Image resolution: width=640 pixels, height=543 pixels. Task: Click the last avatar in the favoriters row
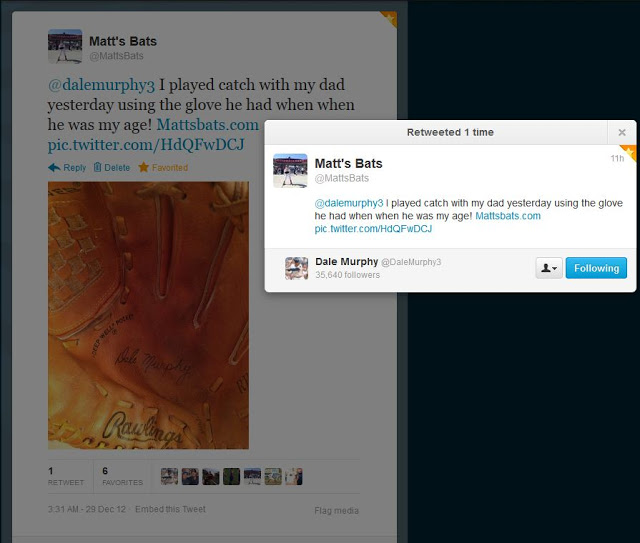tap(293, 477)
